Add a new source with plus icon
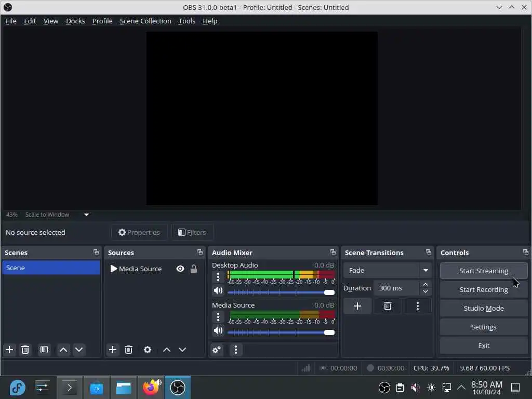This screenshot has width=532, height=399. pos(113,350)
